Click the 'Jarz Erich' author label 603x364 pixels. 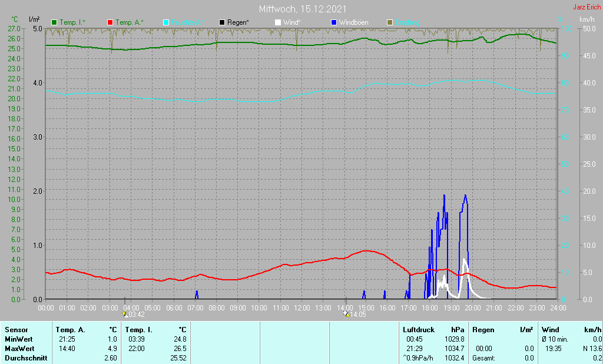587,7
